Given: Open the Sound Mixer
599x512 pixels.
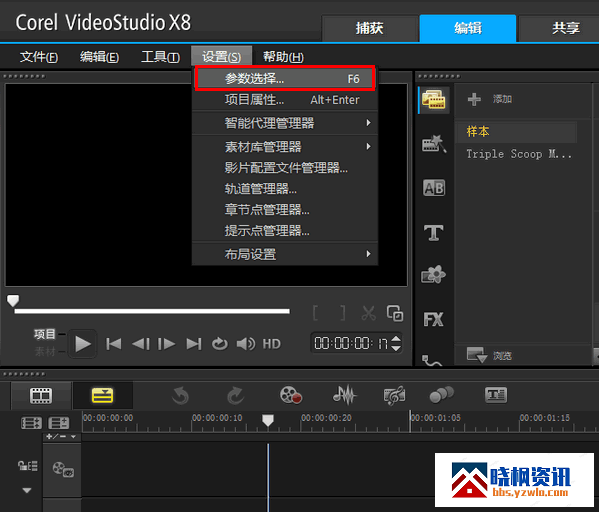Looking at the screenshot, I should (345, 395).
